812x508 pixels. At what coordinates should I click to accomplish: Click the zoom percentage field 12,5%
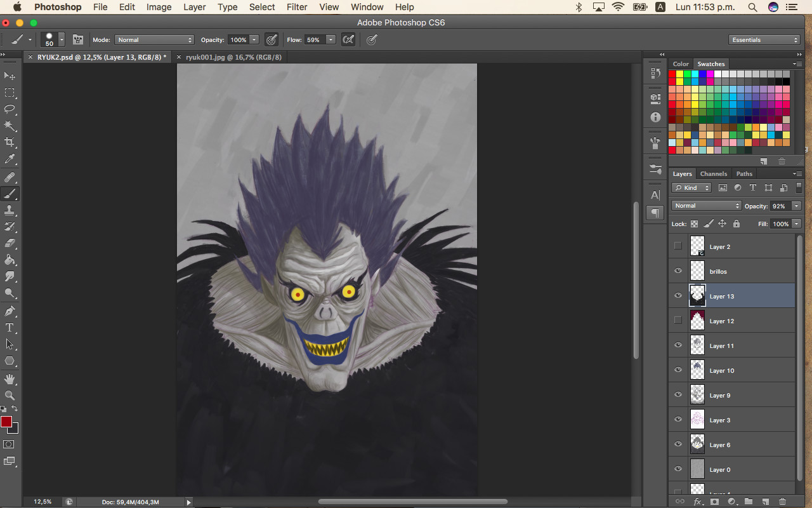click(43, 502)
